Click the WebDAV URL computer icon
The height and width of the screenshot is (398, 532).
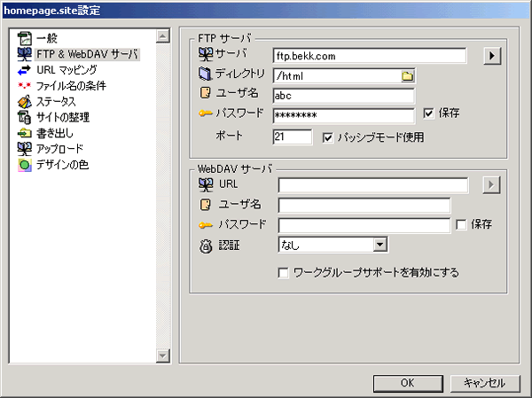(x=206, y=184)
